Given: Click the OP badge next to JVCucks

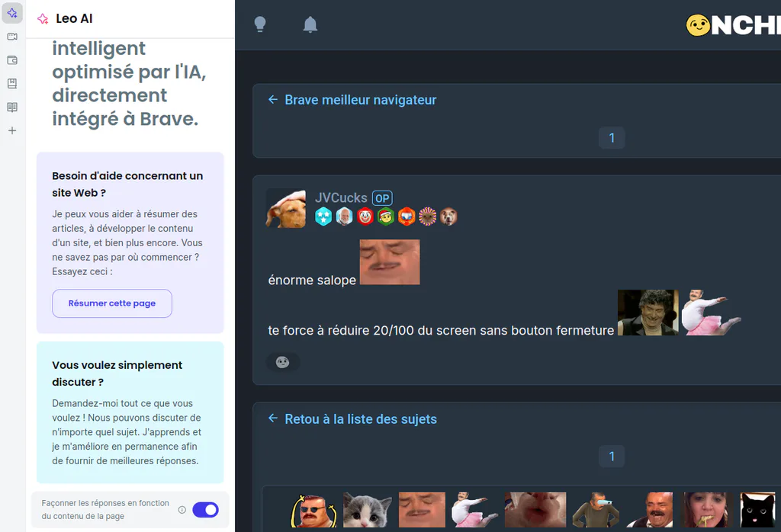Looking at the screenshot, I should pos(382,198).
